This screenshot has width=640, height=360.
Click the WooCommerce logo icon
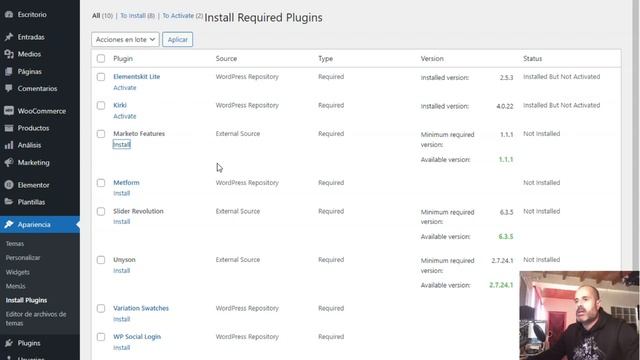pyautogui.click(x=9, y=111)
